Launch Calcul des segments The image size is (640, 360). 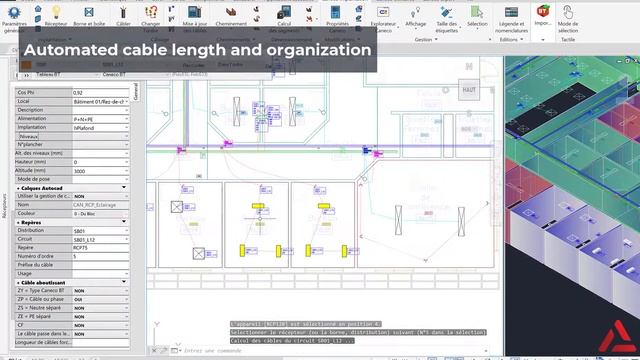tap(284, 18)
